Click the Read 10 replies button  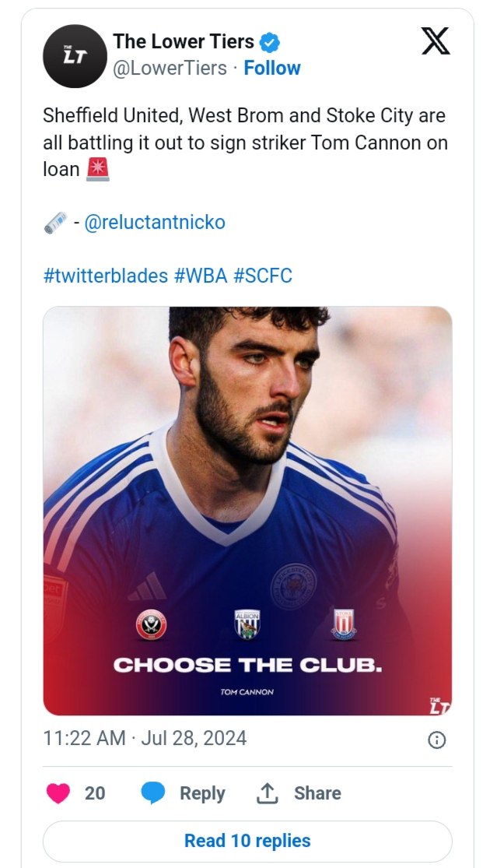coord(247,841)
